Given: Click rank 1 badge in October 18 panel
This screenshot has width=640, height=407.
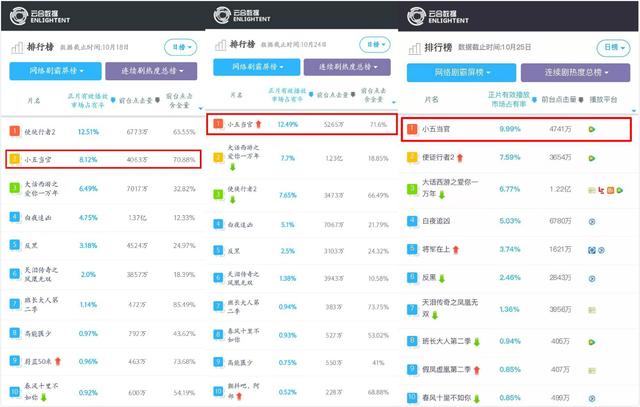Looking at the screenshot, I should click(x=15, y=131).
